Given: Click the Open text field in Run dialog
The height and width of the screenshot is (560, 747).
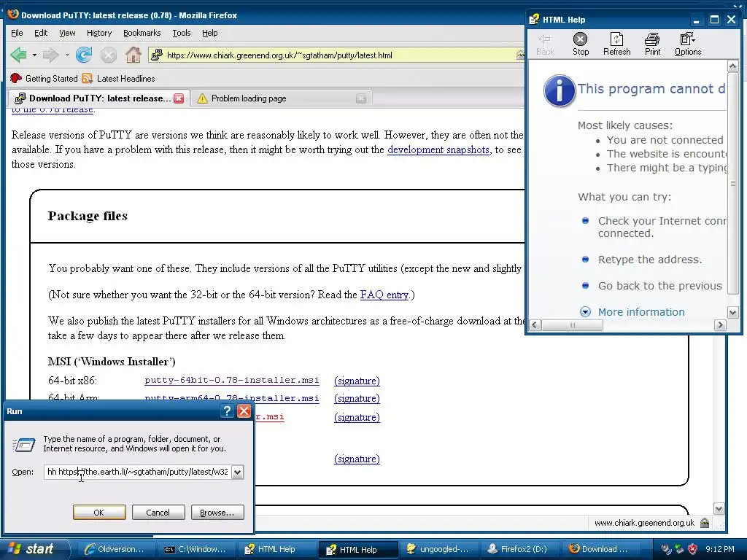Looking at the screenshot, I should tap(138, 472).
